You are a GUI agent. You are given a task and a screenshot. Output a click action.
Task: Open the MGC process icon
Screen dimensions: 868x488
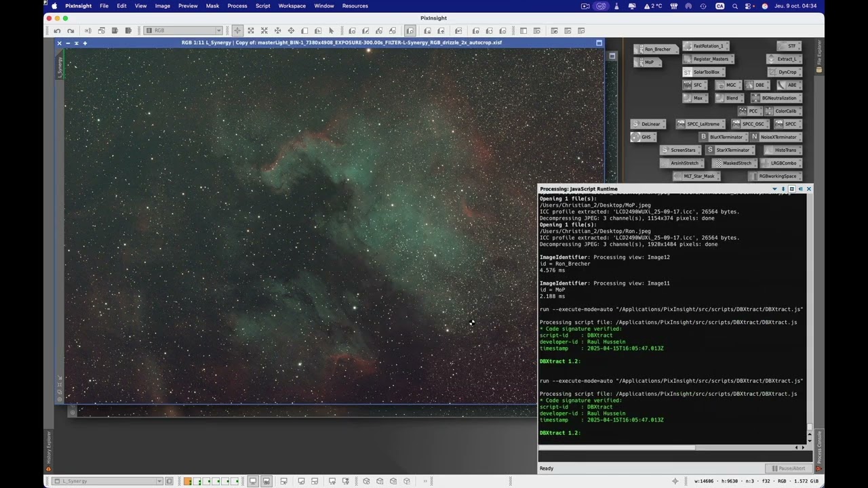pos(728,85)
